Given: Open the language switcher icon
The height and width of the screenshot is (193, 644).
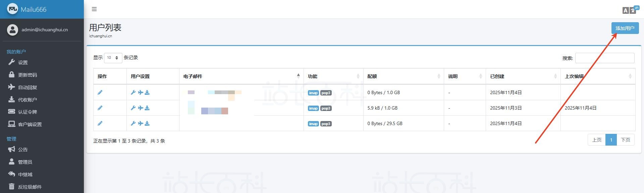Looking at the screenshot, I should (629, 10).
